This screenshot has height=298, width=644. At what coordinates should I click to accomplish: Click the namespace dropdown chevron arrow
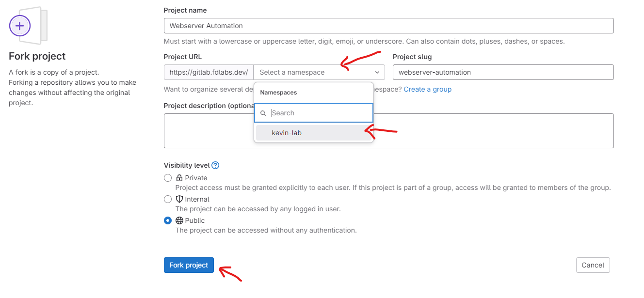[x=377, y=72]
